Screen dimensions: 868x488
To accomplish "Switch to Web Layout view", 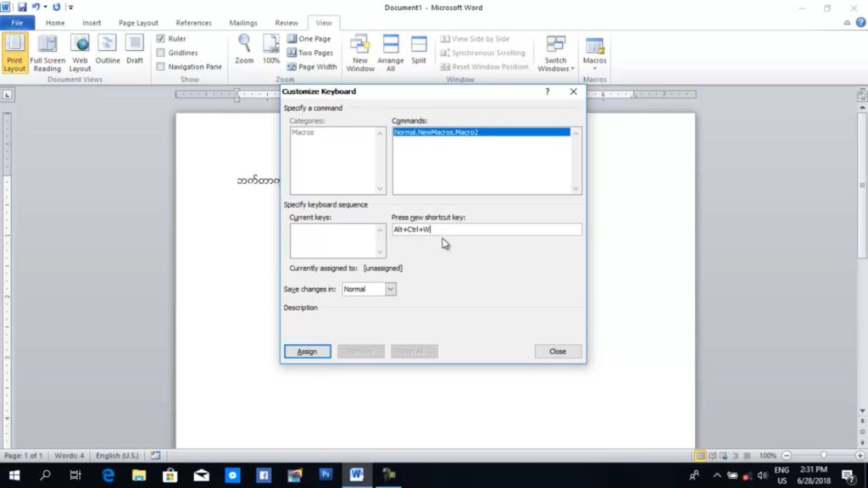I will tap(80, 53).
